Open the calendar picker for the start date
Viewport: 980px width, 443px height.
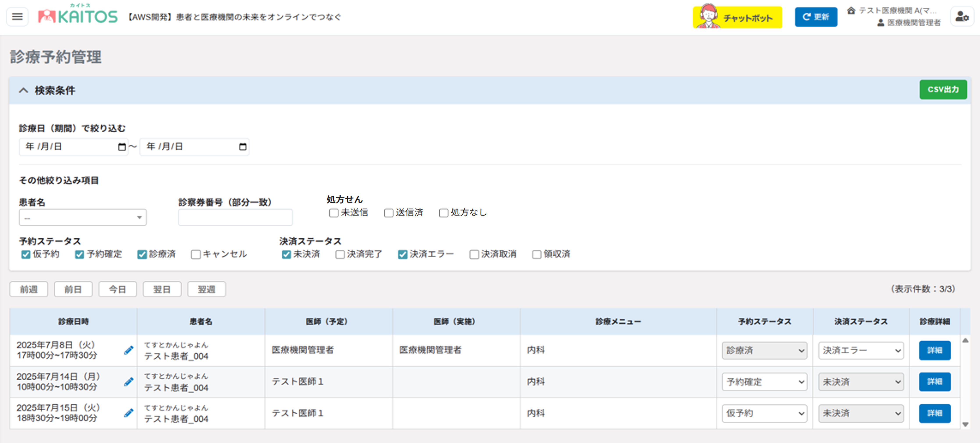click(122, 147)
